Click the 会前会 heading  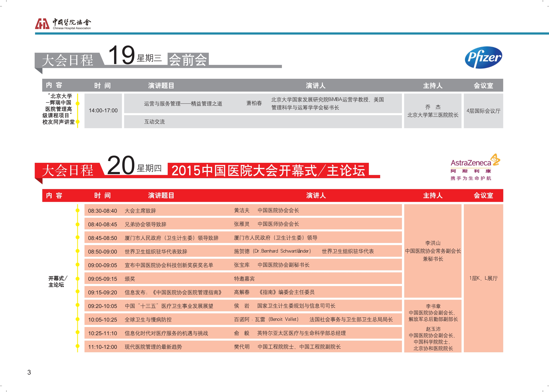(x=188, y=60)
